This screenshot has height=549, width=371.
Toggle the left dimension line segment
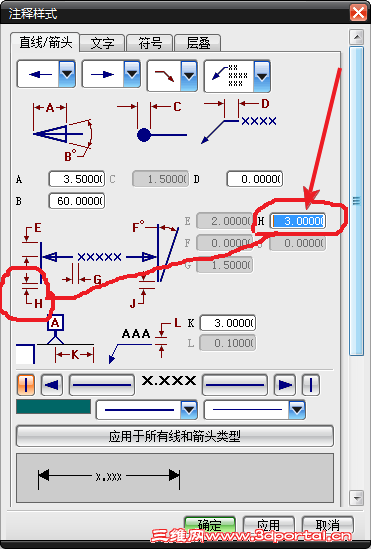coord(102,385)
